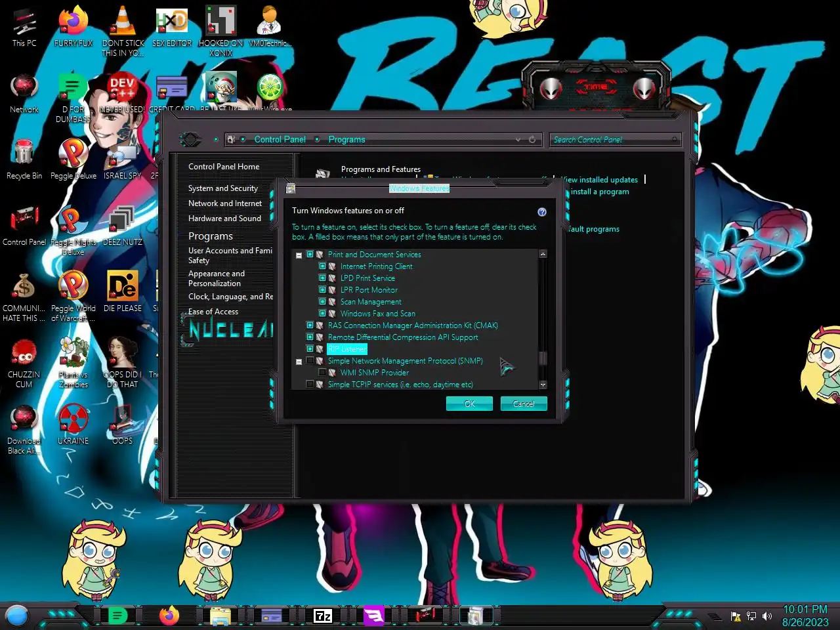Screen dimensions: 840x630
Task: Open Firefox from the taskbar
Action: click(x=169, y=616)
